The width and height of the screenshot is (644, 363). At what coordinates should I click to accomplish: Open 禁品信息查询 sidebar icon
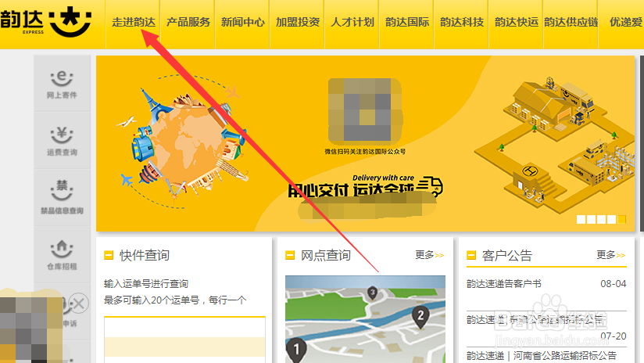[62, 198]
